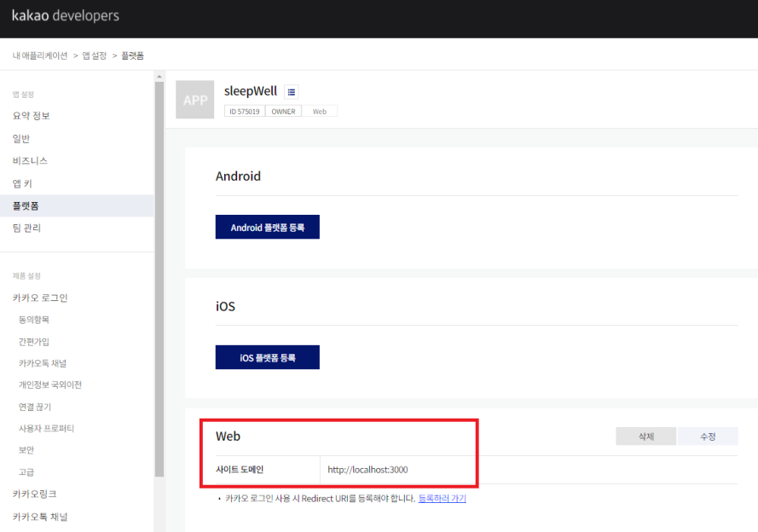Open the 앱 설정 breadcrumb
Viewport: 758px width, 532px height.
tap(95, 55)
